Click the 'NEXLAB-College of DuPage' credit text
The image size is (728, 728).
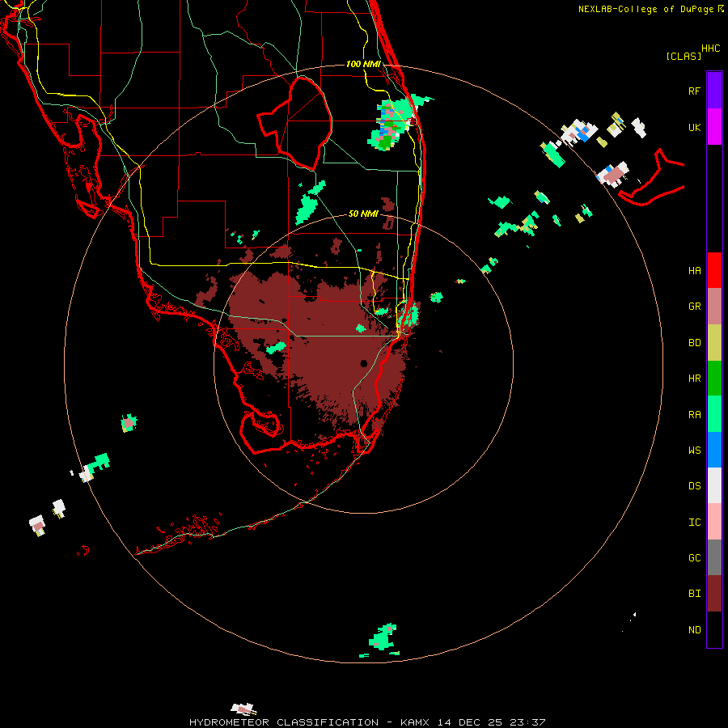click(x=645, y=9)
